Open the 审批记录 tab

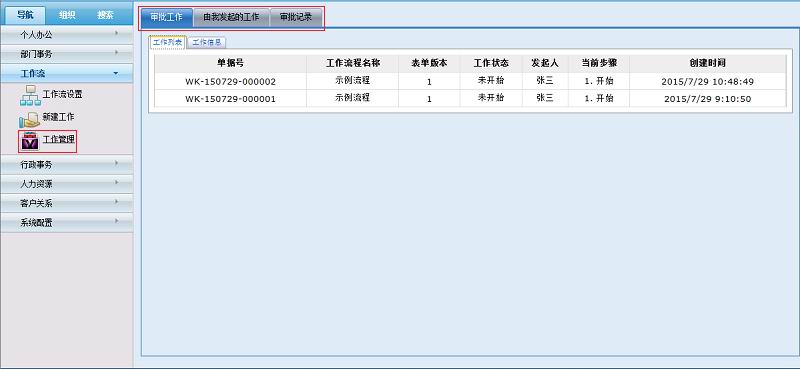coord(296,17)
